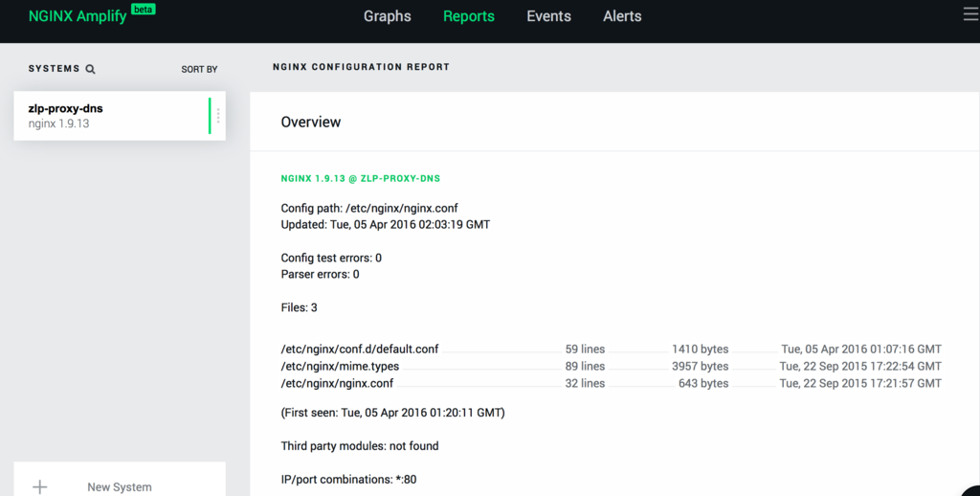
Task: Open the SORT BY dropdown
Action: click(199, 70)
